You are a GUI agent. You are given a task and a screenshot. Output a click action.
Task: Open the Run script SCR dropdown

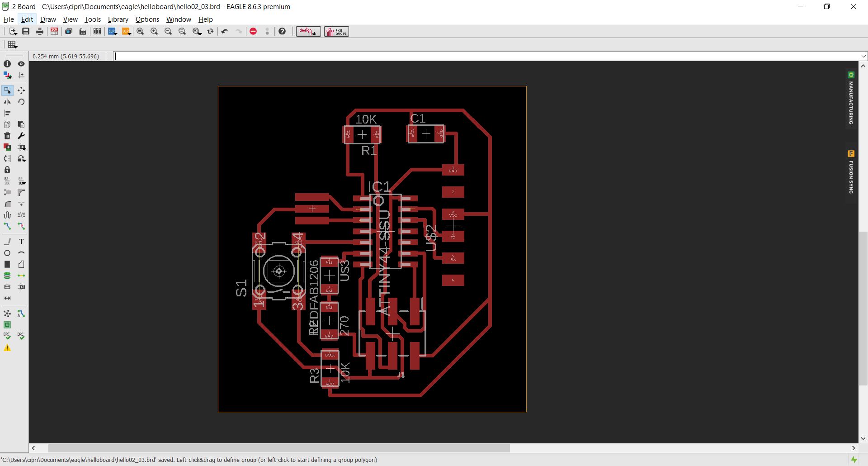point(113,31)
